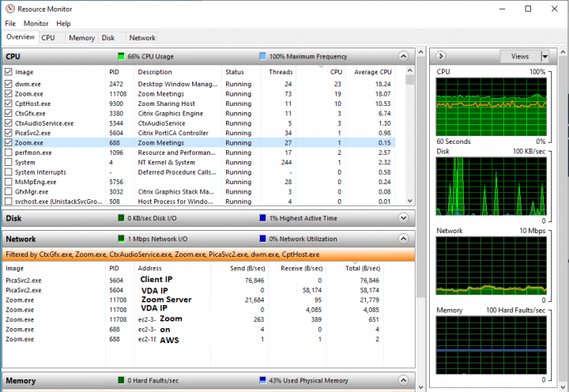Open the Monitor menu

(x=36, y=24)
